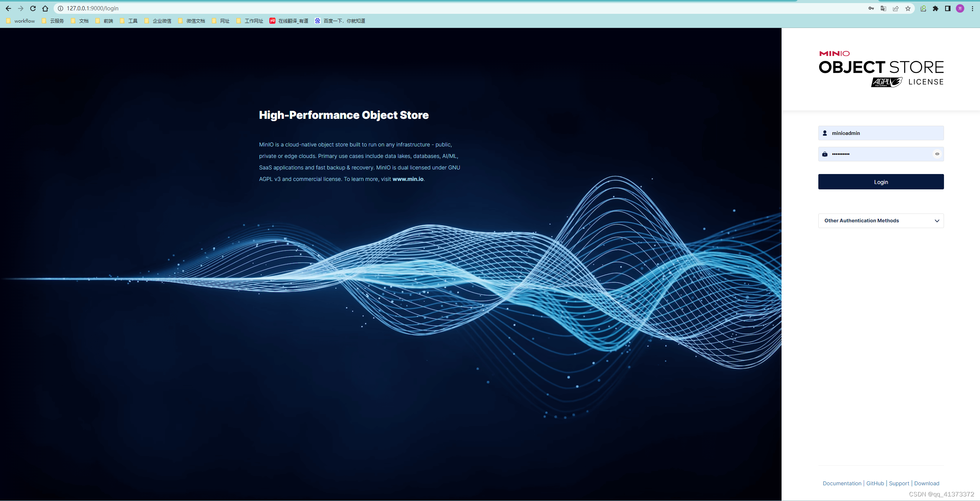Toggle password visibility eye icon

click(x=937, y=154)
